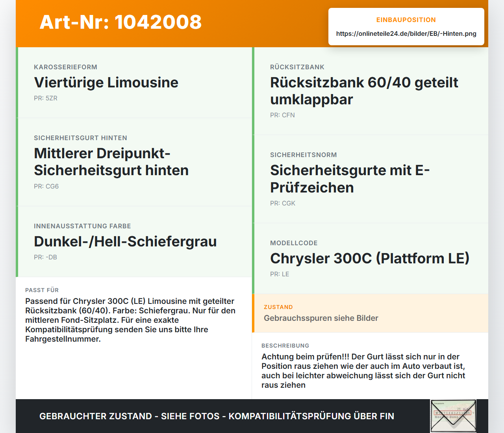This screenshot has height=433, width=504.
Task: Select Mittlerer Dreipunkt-Sicherheitsgurt hinten value
Action: [x=111, y=162]
